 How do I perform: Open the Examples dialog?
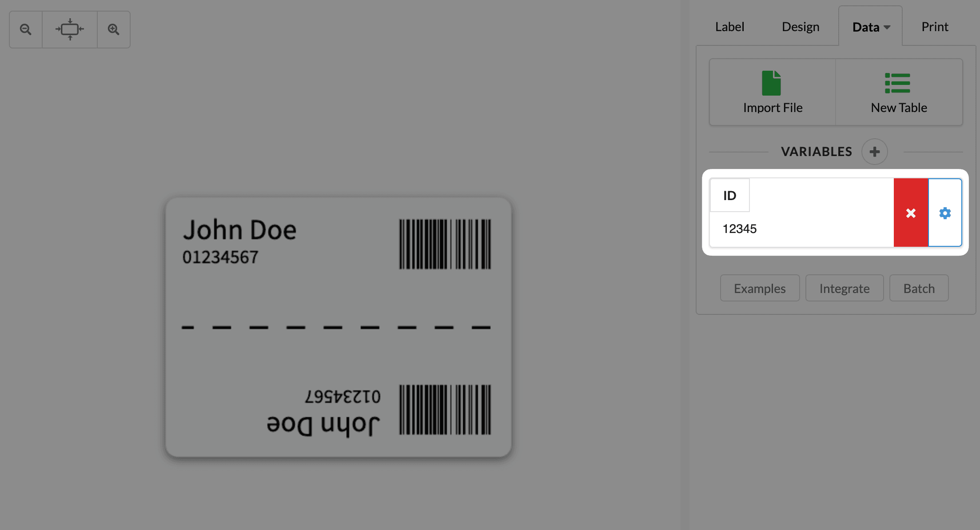(760, 288)
